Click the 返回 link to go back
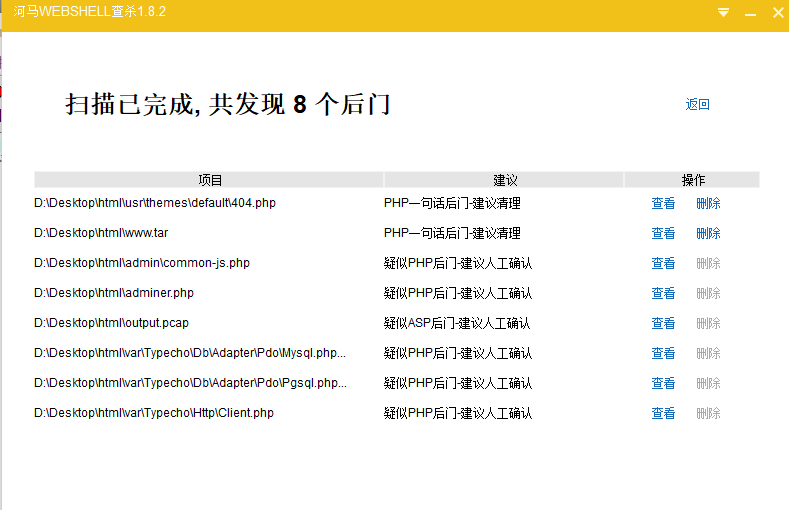789x510 pixels. [x=697, y=105]
